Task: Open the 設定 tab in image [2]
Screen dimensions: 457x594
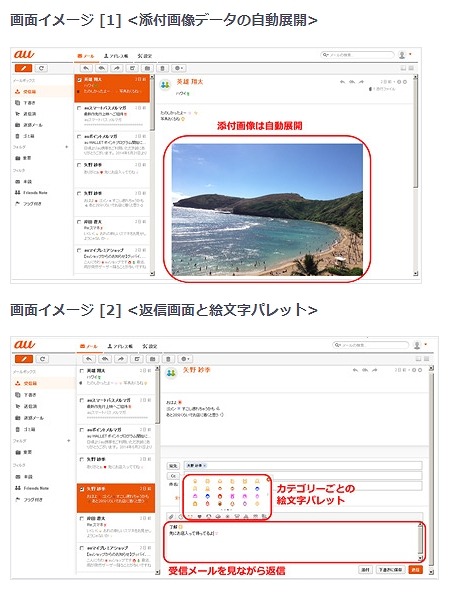Action: (x=150, y=346)
